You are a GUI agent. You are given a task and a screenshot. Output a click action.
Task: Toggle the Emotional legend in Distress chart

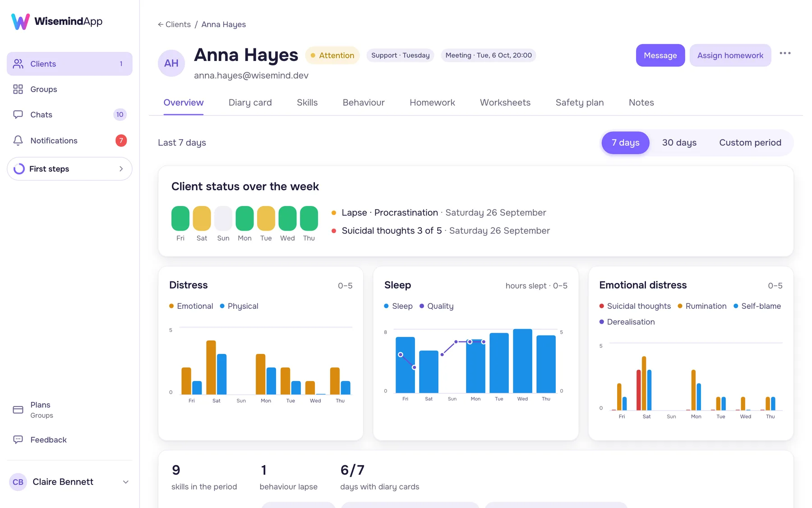click(x=191, y=306)
